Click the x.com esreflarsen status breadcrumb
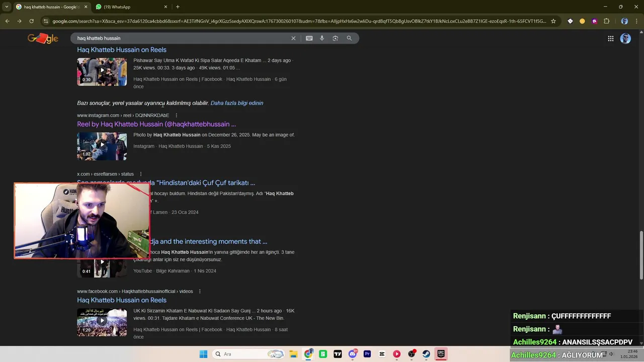 tap(105, 174)
